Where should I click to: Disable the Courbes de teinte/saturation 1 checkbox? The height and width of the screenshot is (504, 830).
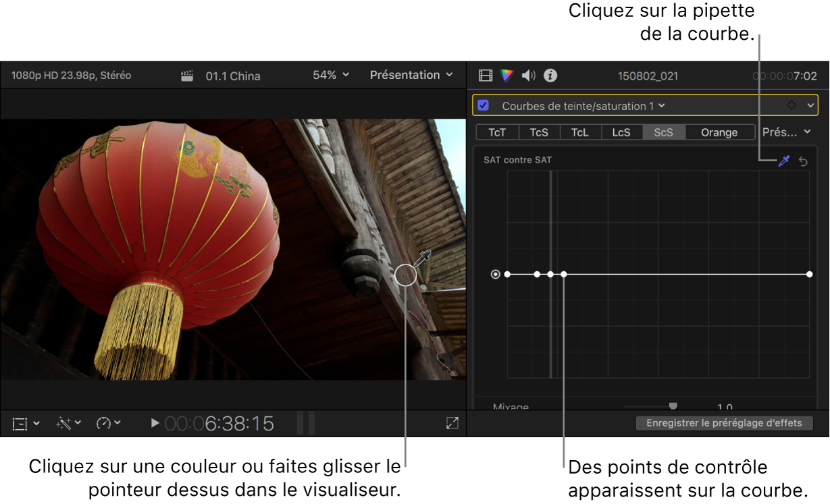pos(484,106)
